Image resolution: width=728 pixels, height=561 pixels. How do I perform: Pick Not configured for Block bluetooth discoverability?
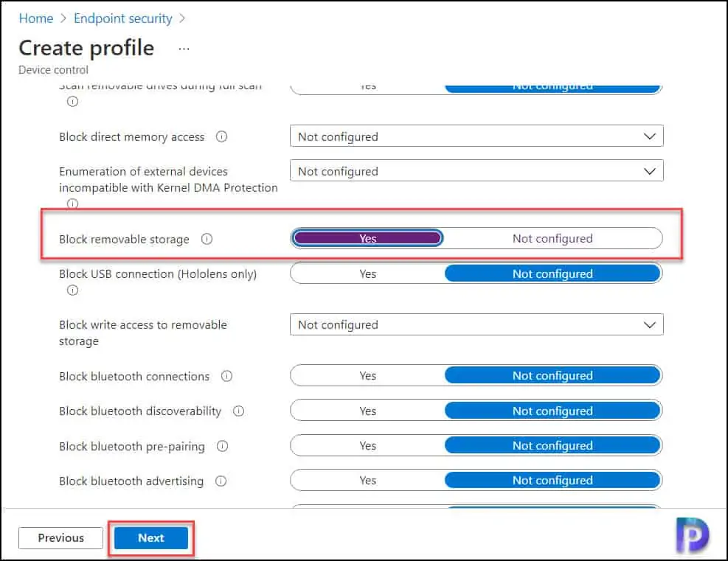(x=552, y=411)
